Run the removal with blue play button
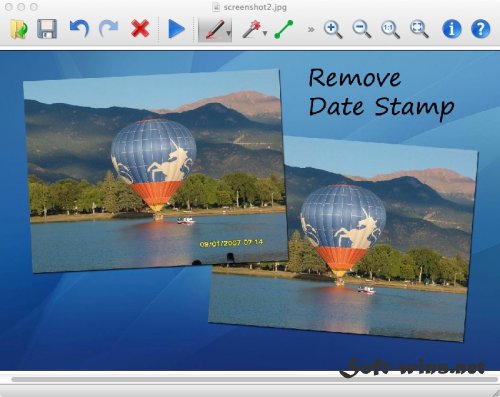This screenshot has height=397, width=500. click(x=176, y=29)
